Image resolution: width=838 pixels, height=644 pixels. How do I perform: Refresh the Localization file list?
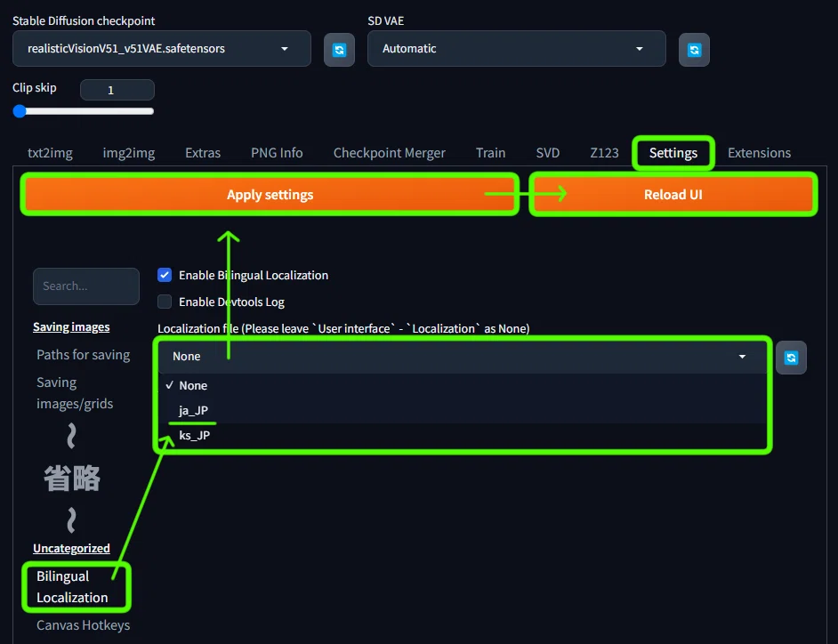(x=791, y=358)
